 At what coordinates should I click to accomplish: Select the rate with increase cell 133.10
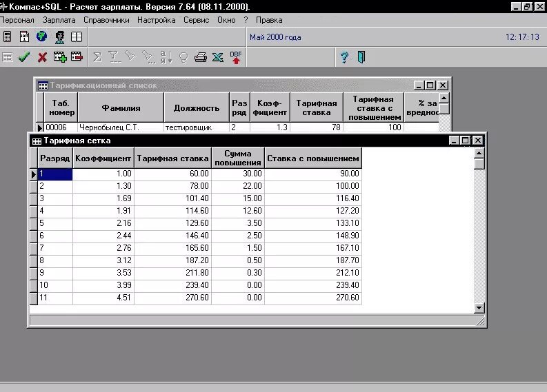(x=313, y=223)
